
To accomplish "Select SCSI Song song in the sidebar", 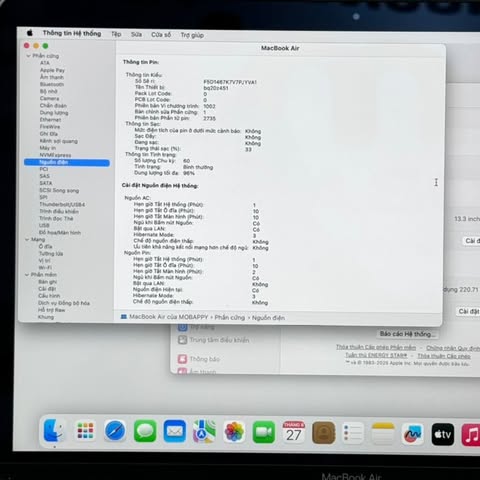I will point(59,190).
